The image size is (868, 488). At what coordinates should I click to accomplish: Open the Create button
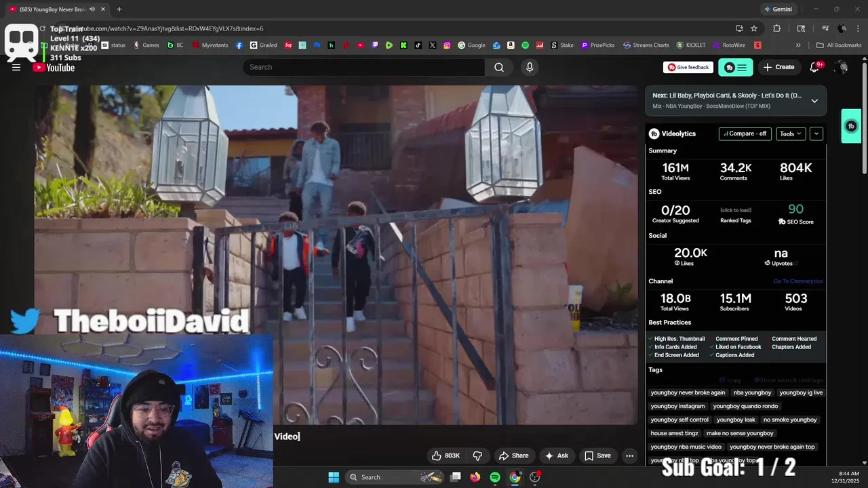coord(778,67)
